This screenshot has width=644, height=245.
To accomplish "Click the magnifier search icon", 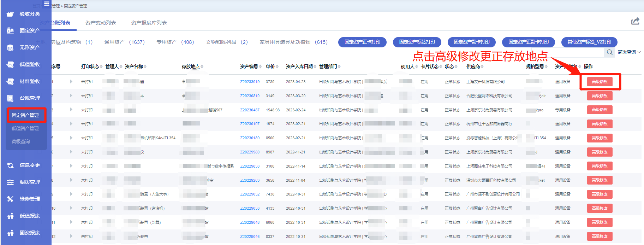I will 610,52.
